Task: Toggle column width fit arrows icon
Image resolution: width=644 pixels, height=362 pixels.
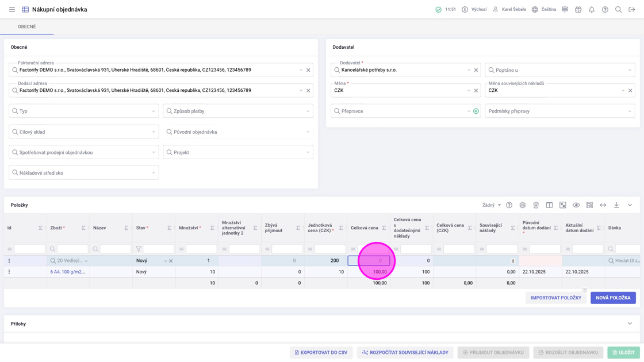Action: pyautogui.click(x=603, y=205)
